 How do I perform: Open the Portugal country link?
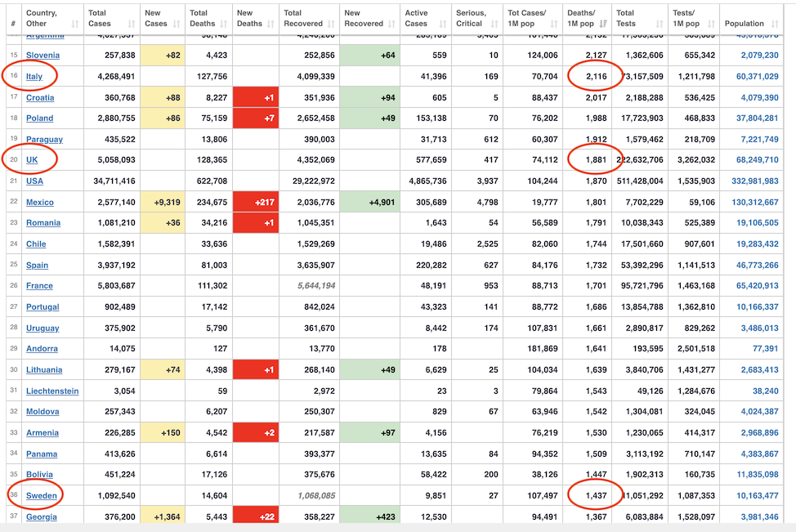[x=42, y=307]
